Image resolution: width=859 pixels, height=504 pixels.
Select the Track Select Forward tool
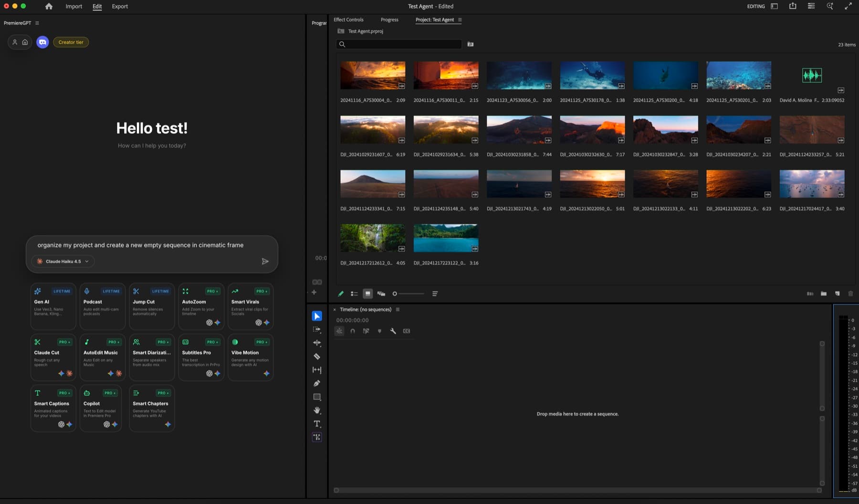(317, 329)
